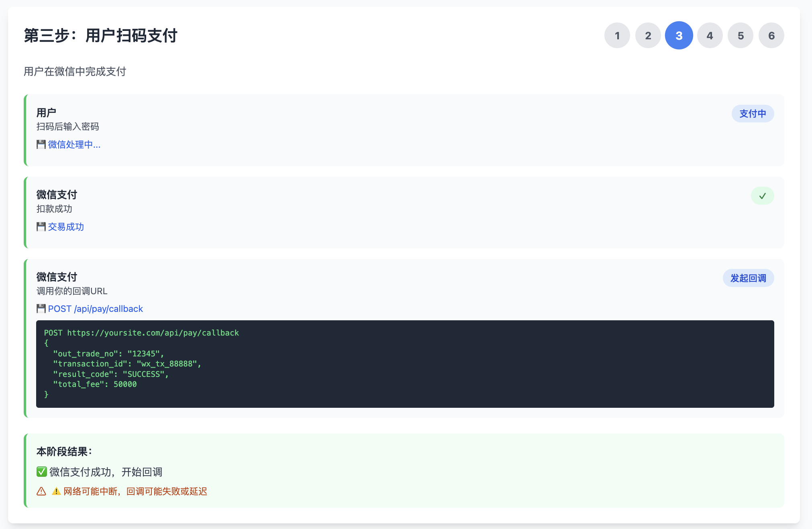The width and height of the screenshot is (812, 529).
Task: Click the 发起回调 badge
Action: coord(748,278)
